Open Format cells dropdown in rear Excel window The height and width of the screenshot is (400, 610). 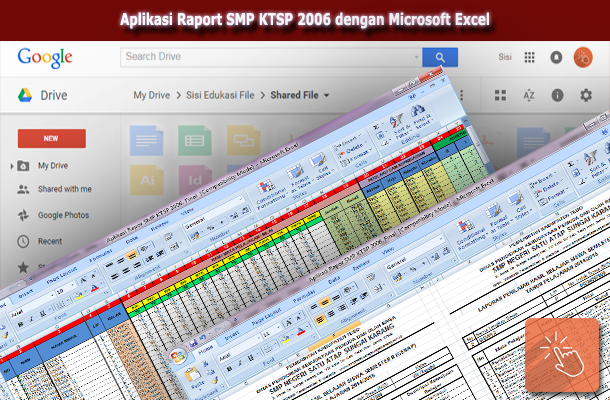pyautogui.click(x=355, y=155)
